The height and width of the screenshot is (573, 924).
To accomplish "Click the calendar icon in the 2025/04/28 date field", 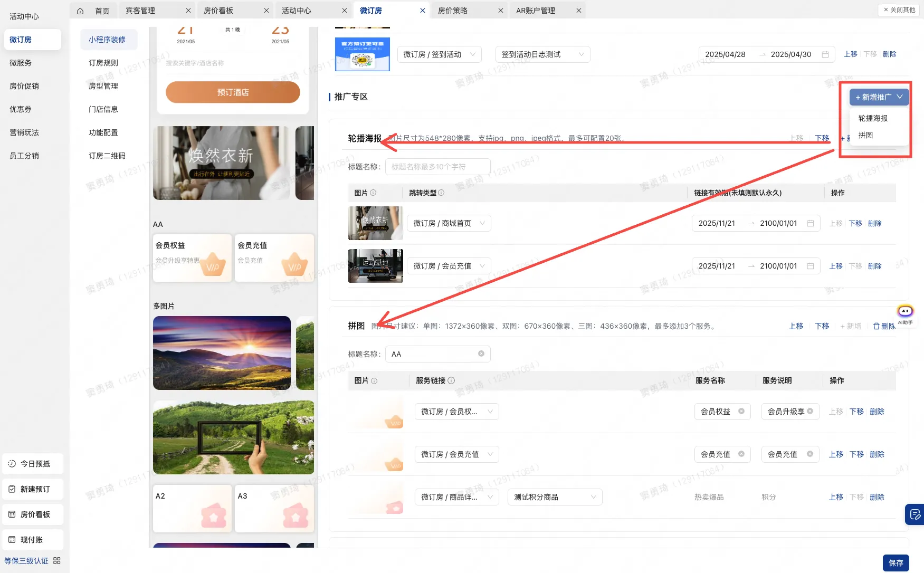I will click(x=825, y=54).
